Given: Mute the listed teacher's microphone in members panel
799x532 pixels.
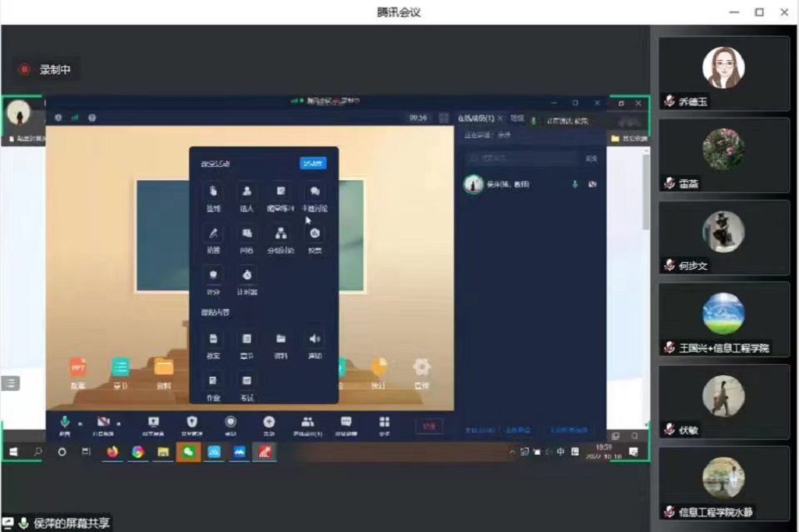Looking at the screenshot, I should click(575, 184).
